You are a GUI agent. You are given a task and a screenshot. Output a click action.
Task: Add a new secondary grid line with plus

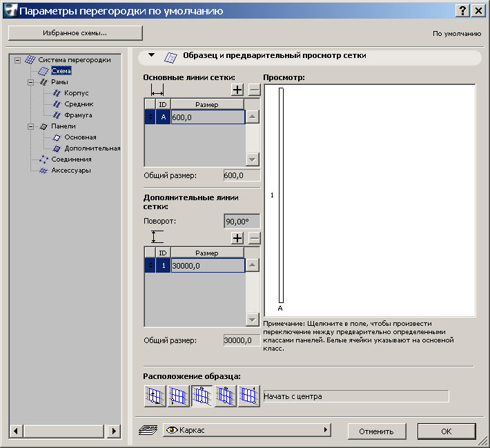pos(237,238)
